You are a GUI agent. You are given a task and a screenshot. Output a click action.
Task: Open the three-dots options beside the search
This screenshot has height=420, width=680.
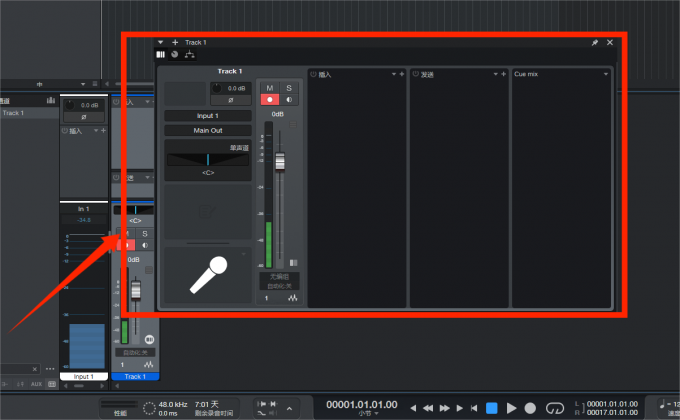pos(50,369)
